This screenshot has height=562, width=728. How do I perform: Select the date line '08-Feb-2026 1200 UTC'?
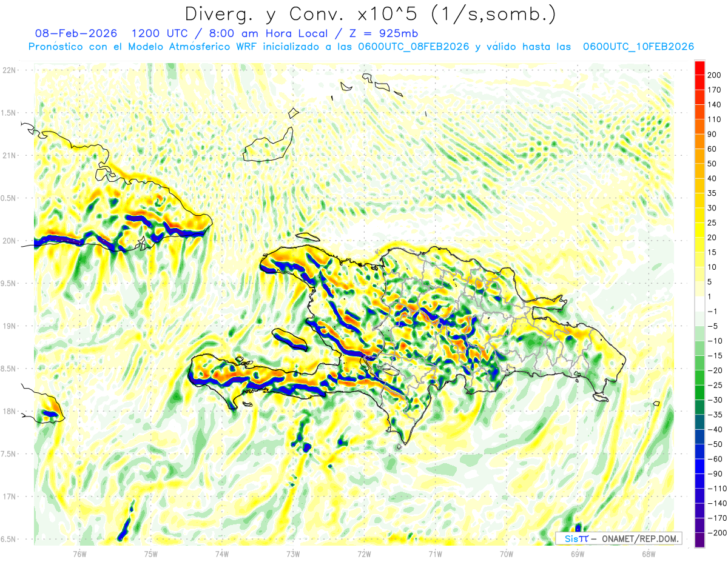coord(112,33)
